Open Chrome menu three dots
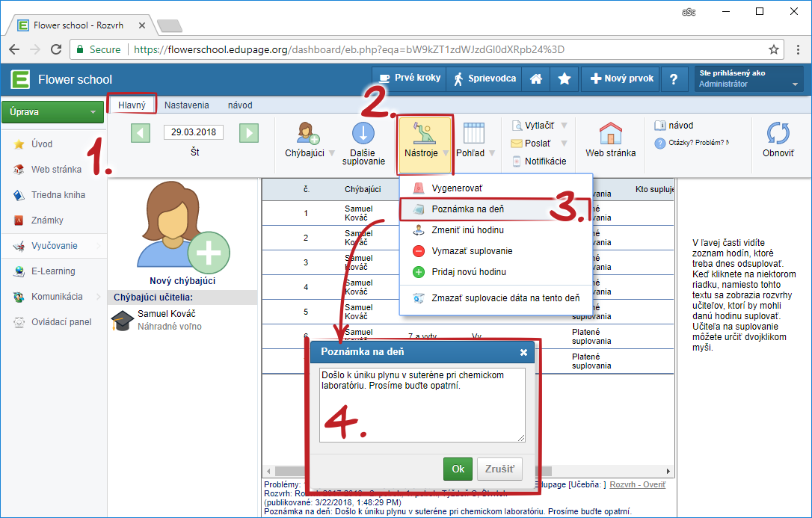The image size is (812, 518). (x=798, y=49)
